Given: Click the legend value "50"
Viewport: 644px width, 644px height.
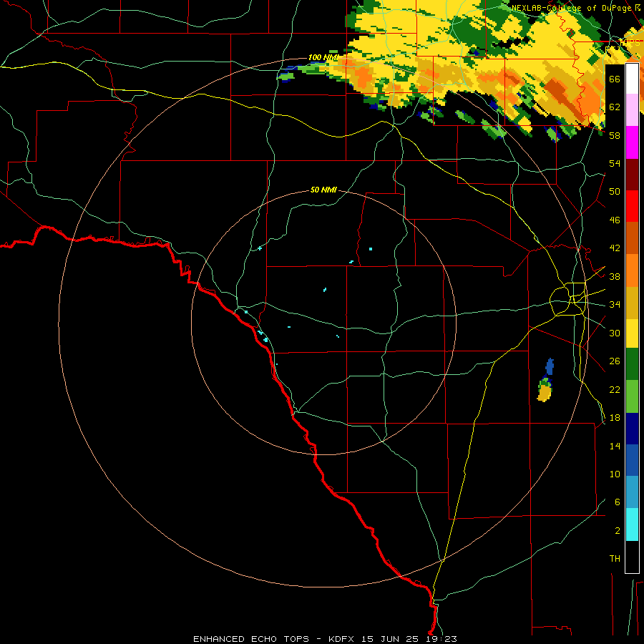Looking at the screenshot, I should [615, 191].
